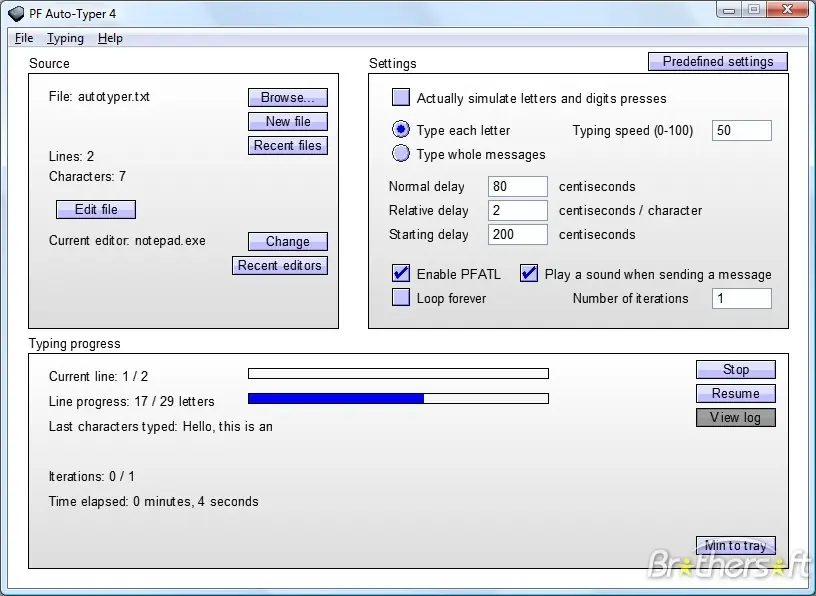Click the 'File: autotyper.txt' label

click(x=99, y=97)
